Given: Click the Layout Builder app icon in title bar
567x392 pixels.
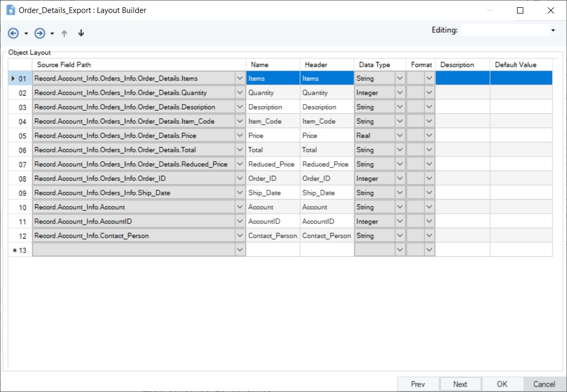Looking at the screenshot, I should 10,10.
